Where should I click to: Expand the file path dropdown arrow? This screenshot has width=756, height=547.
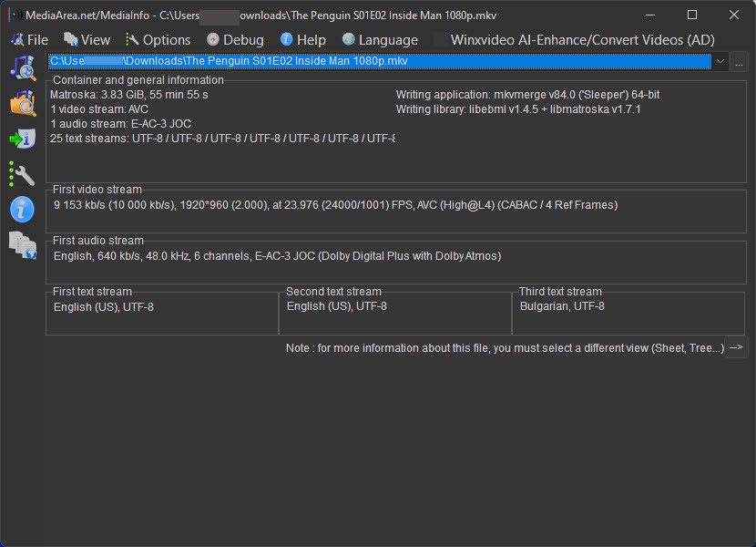pos(720,61)
